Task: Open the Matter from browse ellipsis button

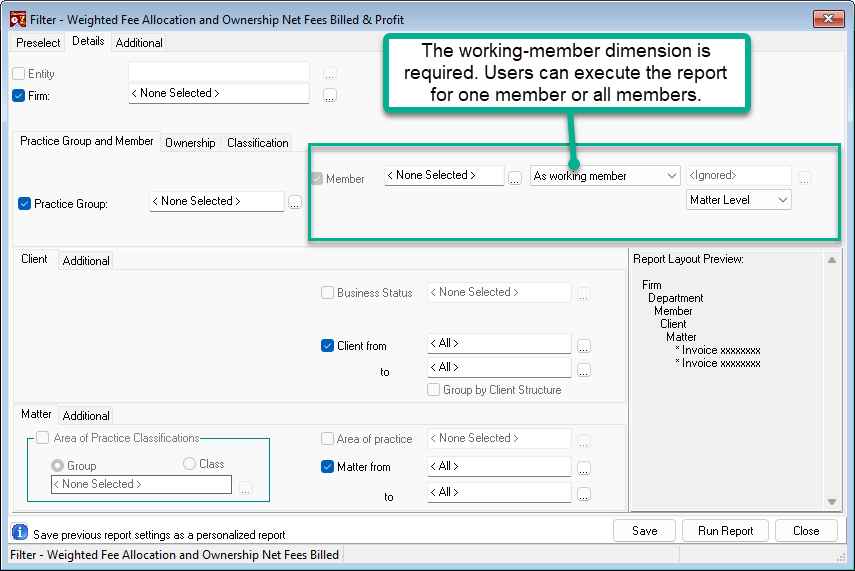Action: pyautogui.click(x=583, y=468)
